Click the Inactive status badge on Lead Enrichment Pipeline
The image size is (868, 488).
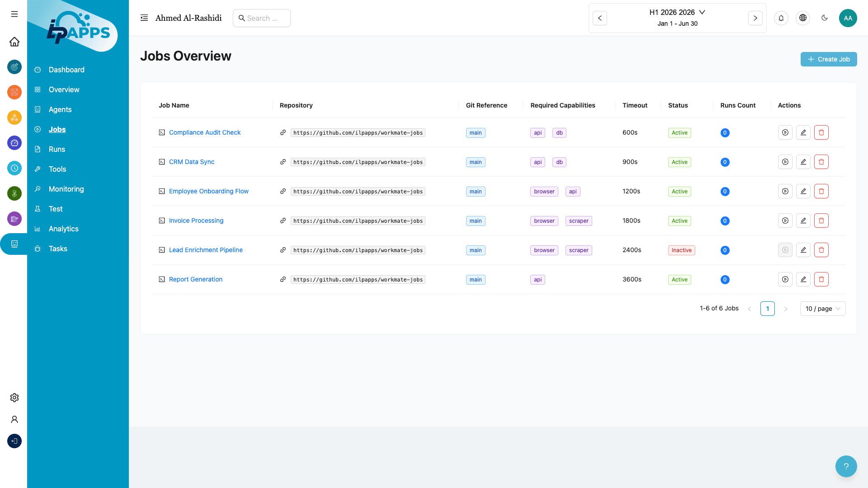[681, 250]
